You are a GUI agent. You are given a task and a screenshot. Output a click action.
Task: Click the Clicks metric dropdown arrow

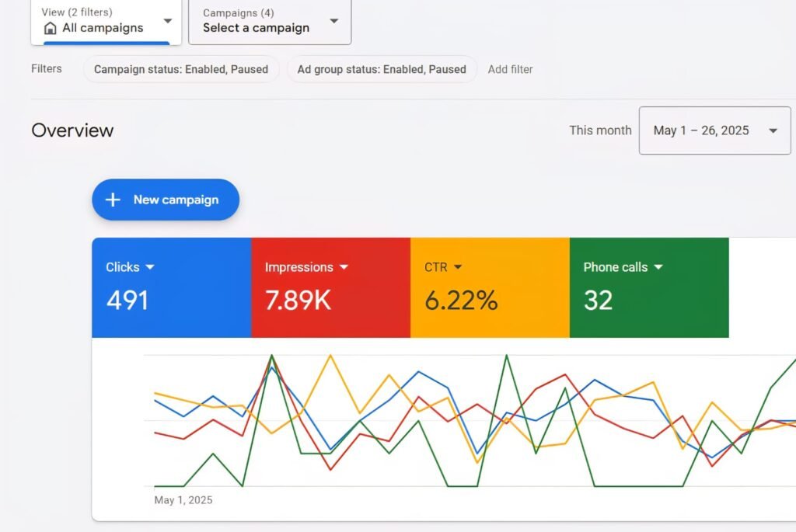click(150, 267)
